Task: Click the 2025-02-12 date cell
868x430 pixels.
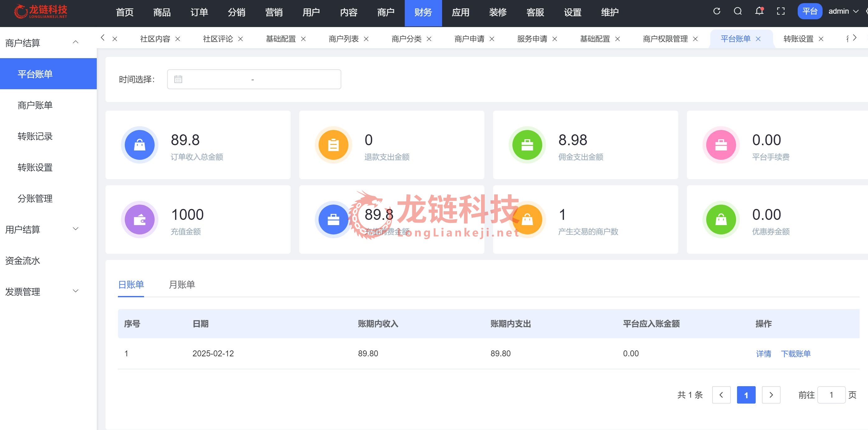Action: pyautogui.click(x=213, y=354)
